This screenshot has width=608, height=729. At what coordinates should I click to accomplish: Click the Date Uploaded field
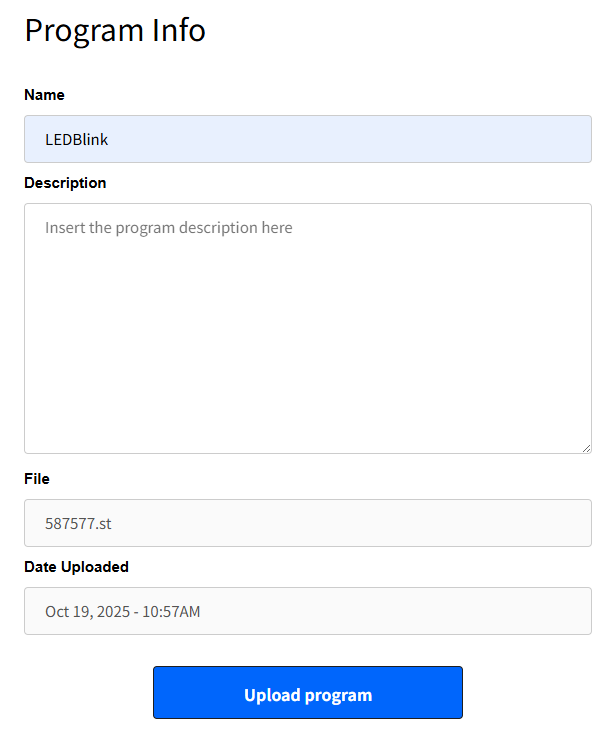click(307, 611)
